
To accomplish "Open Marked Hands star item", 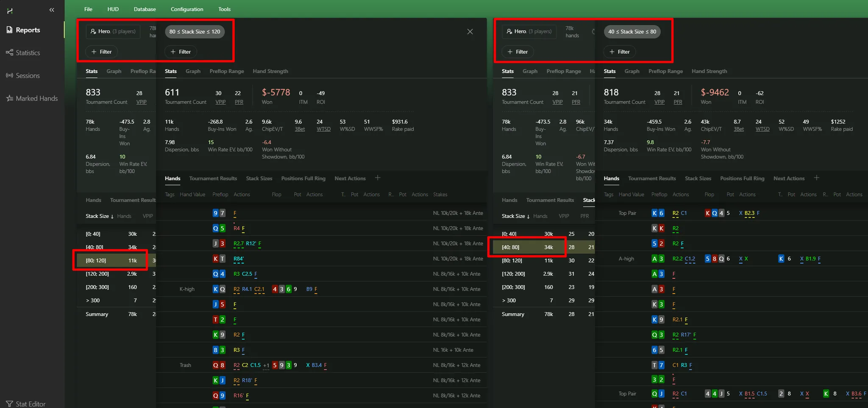I will 32,99.
